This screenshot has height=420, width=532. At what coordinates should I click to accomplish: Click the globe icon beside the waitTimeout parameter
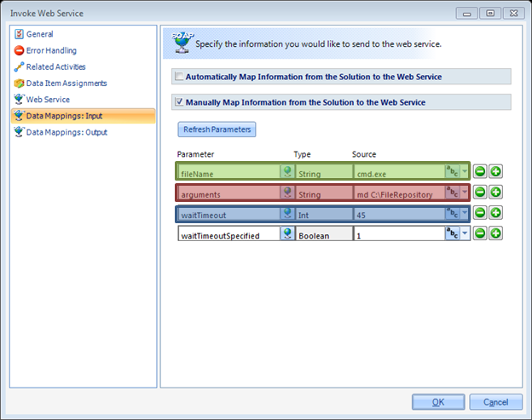click(x=287, y=213)
